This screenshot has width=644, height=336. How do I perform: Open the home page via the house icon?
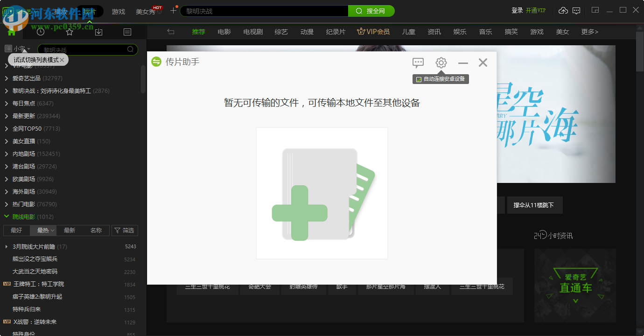(10, 31)
